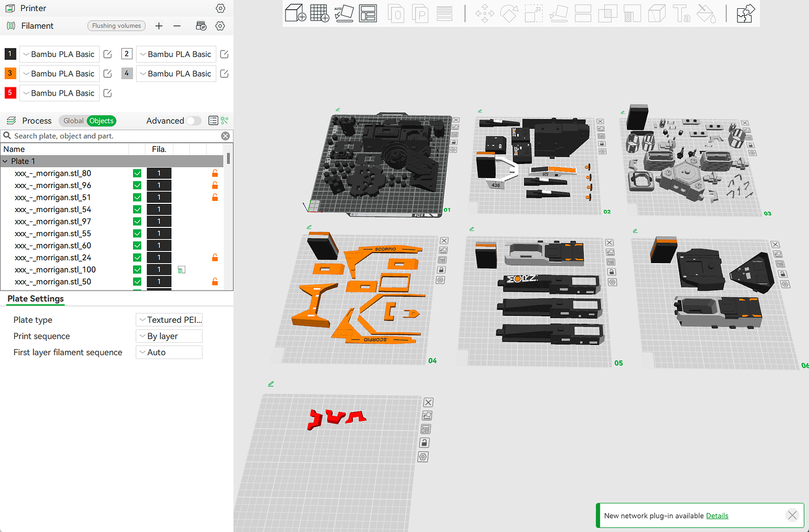Toggle checkbox on xxx_-_morrigan.stl_100 row
Screen dimensions: 809x532
pyautogui.click(x=137, y=270)
